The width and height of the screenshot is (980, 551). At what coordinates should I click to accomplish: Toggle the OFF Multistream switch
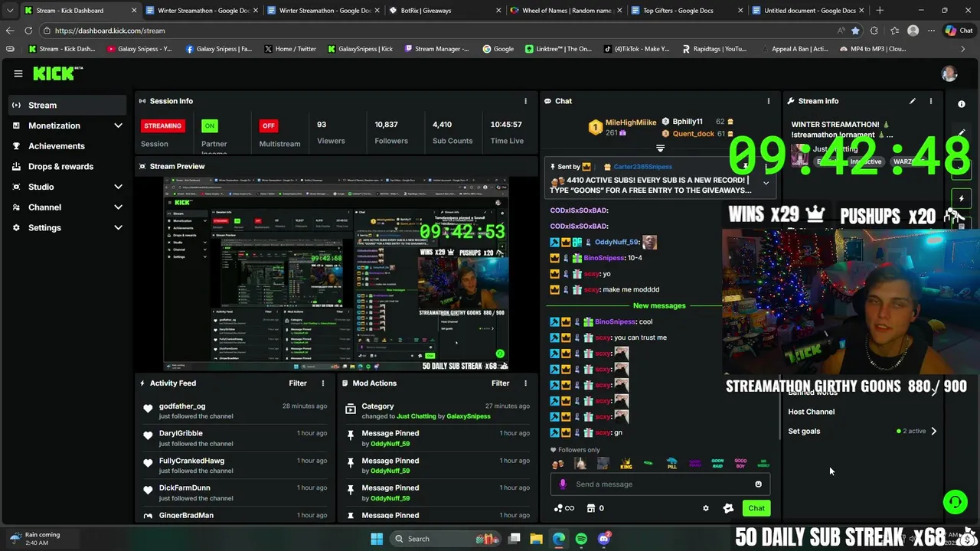click(x=268, y=126)
